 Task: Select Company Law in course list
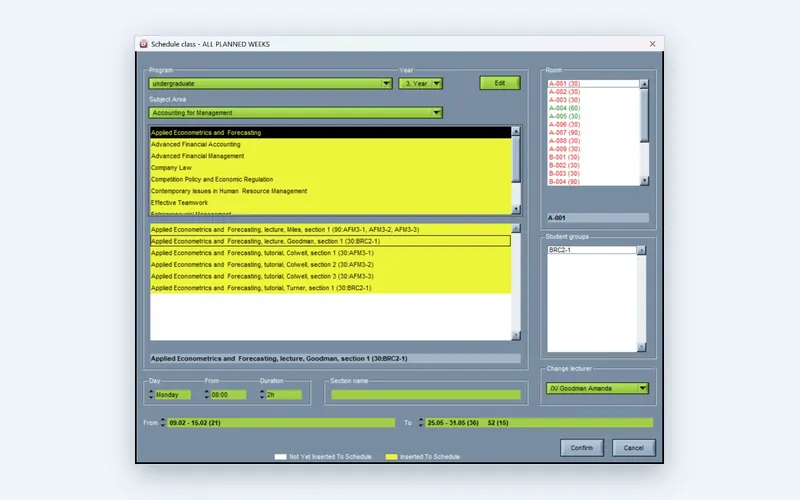click(331, 168)
